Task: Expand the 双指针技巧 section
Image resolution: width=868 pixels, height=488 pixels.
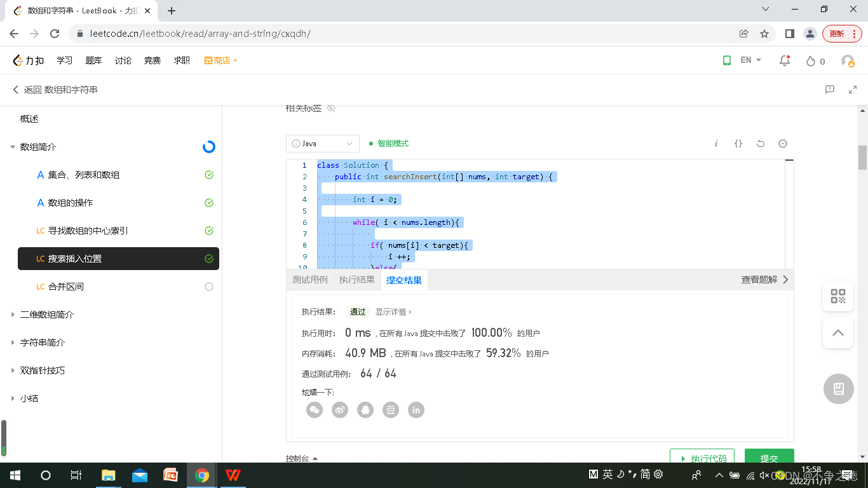Action: [x=13, y=370]
